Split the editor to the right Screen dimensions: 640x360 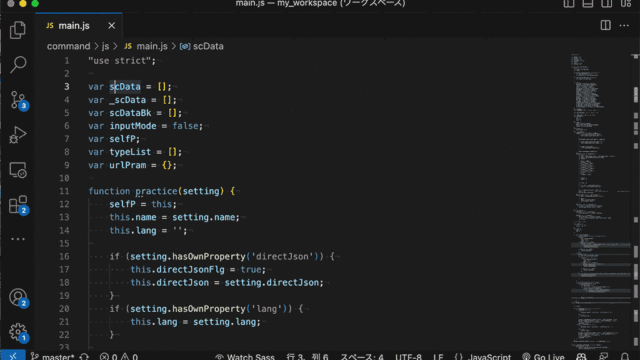pyautogui.click(x=606, y=25)
